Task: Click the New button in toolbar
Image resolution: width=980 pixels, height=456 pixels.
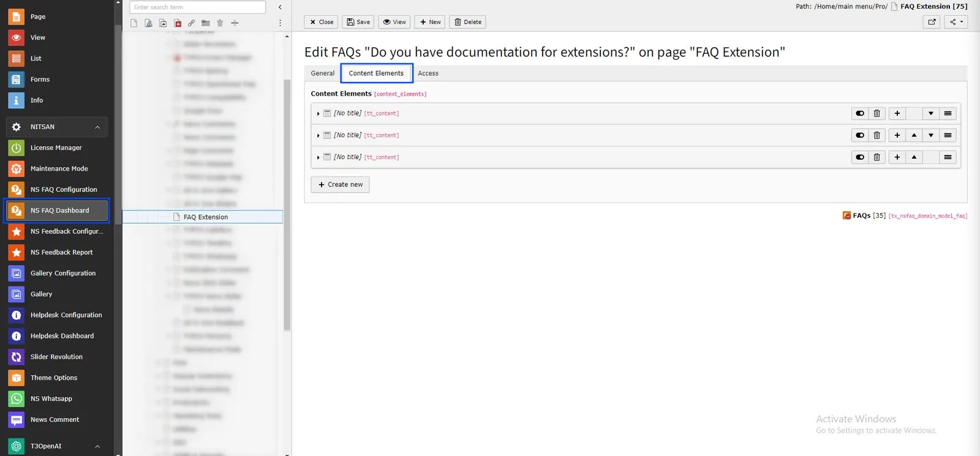Action: [430, 22]
